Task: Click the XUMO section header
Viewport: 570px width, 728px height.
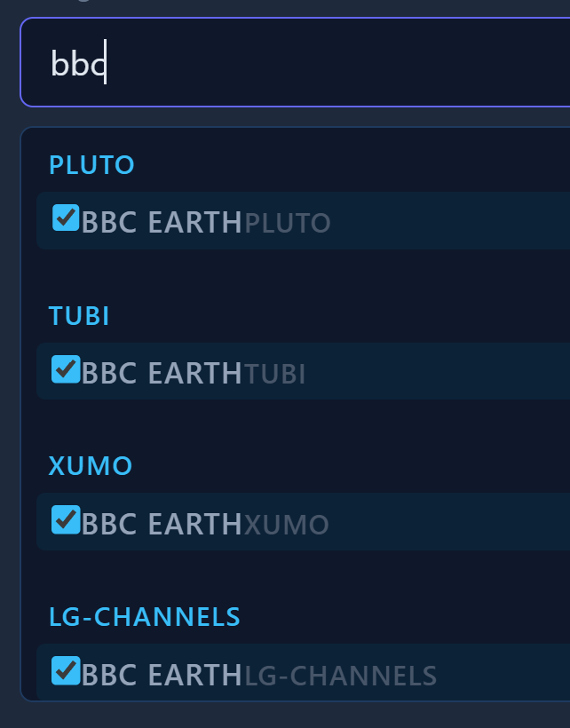Action: point(90,467)
